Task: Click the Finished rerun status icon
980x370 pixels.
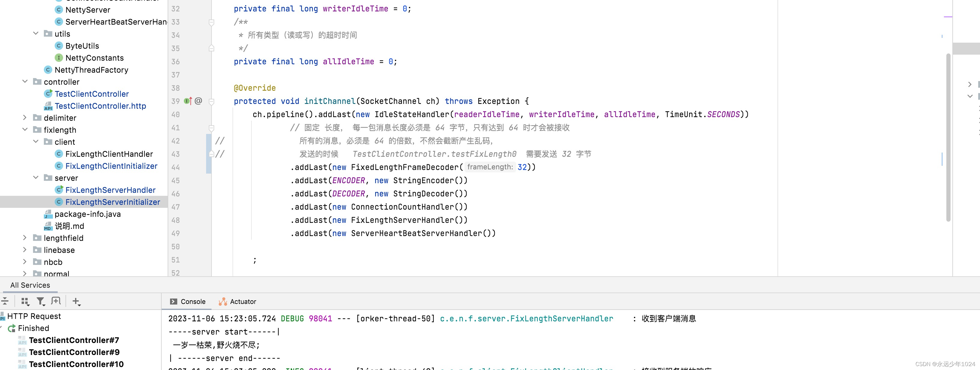Action: [x=12, y=328]
